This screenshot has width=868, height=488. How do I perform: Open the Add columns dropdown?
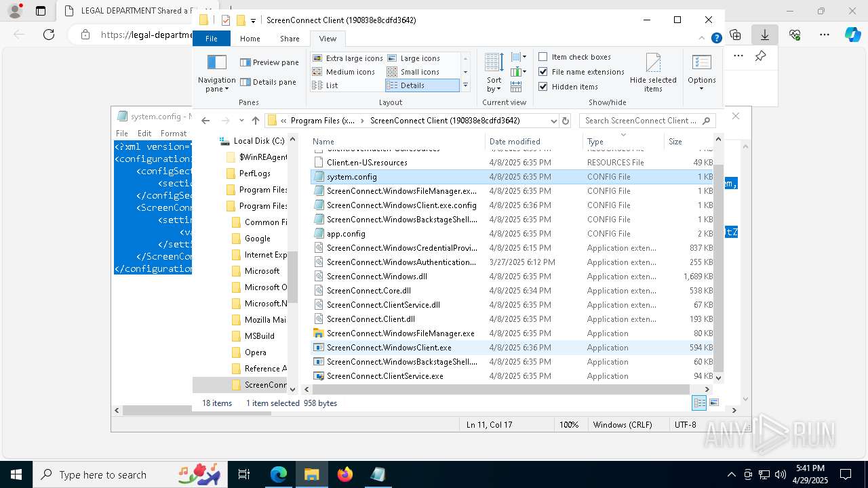coord(519,72)
